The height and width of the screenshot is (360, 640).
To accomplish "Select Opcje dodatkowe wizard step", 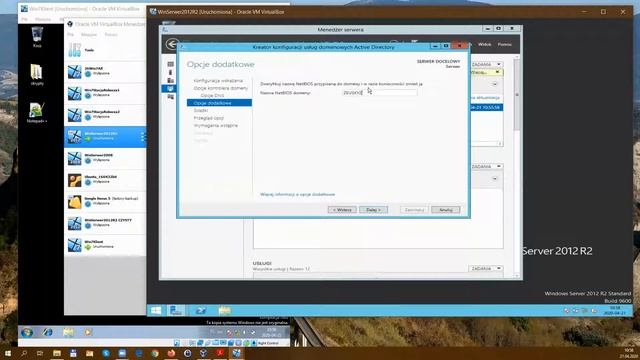I will pos(219,103).
